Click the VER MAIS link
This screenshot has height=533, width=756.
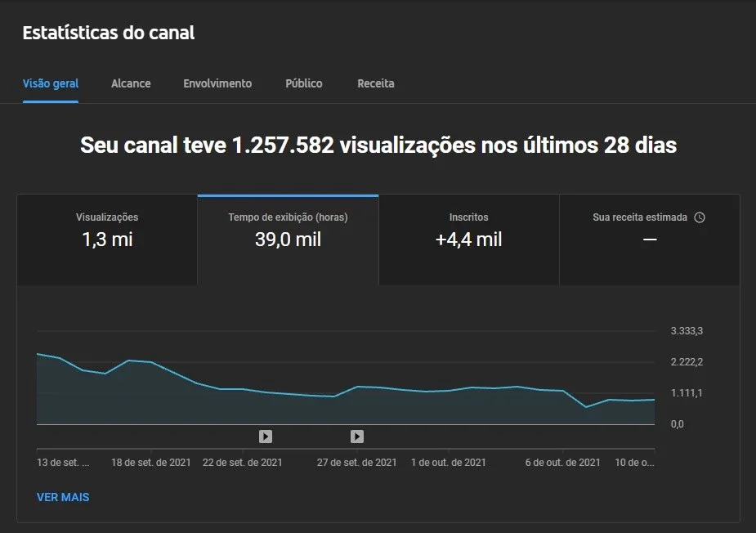coord(63,497)
